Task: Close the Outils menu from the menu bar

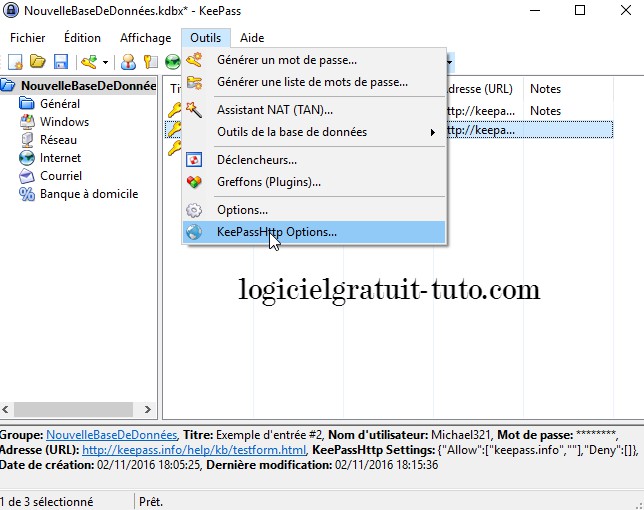Action: click(205, 38)
